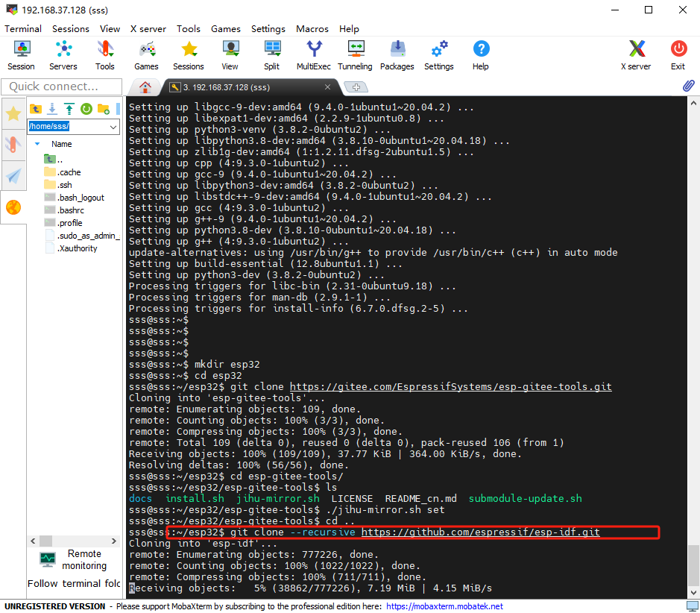Viewport: 700px width, 613px height.
Task: Click the gitee esp-gitee-tools.git URL
Action: tap(451, 386)
